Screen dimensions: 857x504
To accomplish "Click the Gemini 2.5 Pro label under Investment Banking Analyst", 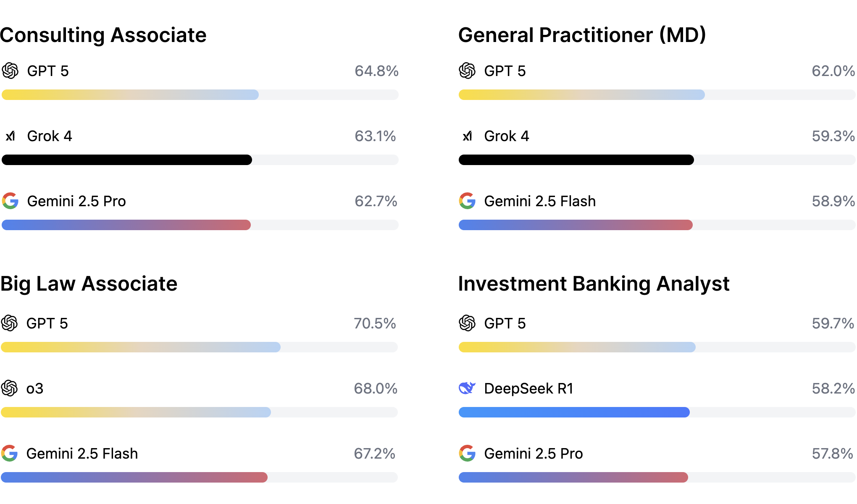I will pyautogui.click(x=533, y=454).
